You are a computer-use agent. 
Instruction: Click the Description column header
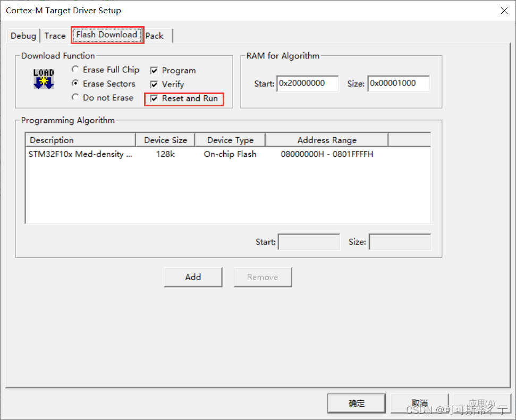point(81,140)
